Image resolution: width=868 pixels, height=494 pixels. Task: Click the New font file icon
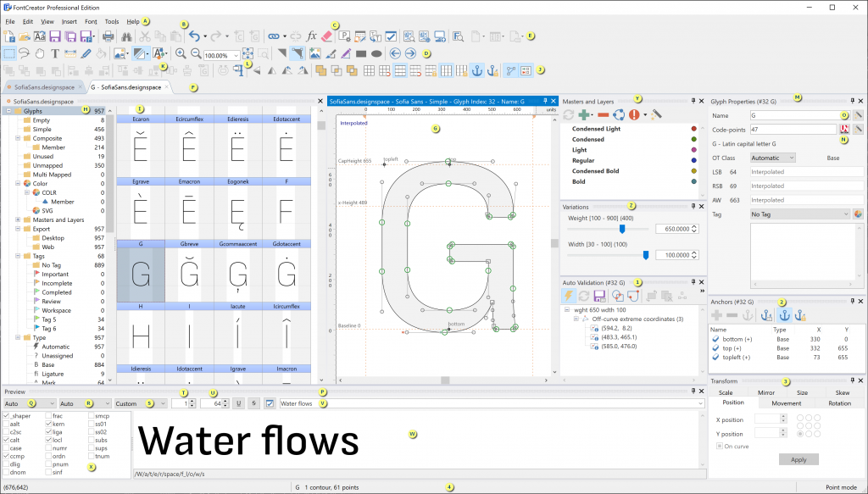[x=9, y=36]
